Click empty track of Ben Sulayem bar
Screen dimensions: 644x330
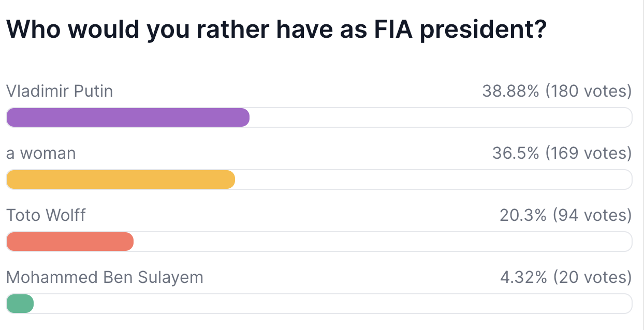pos(332,304)
